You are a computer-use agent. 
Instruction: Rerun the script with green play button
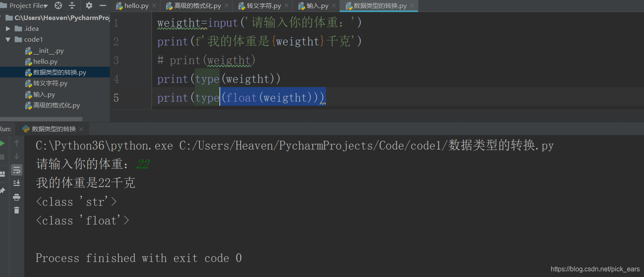pos(2,143)
